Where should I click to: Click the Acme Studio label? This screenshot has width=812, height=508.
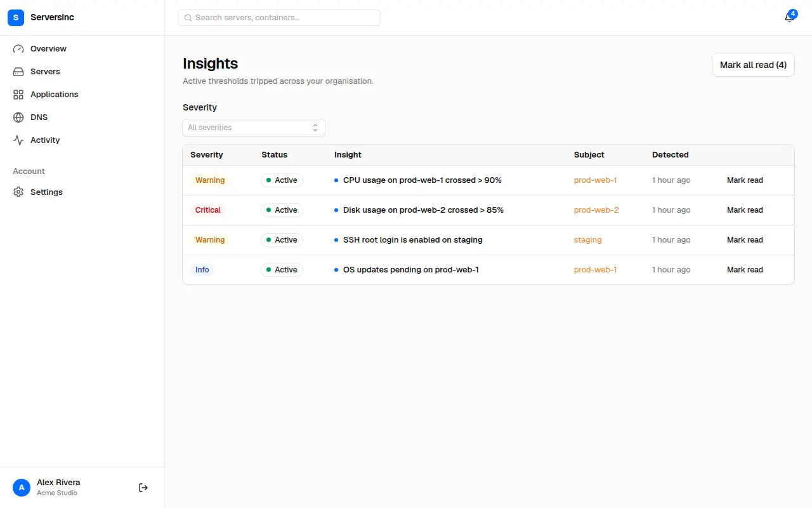(57, 493)
